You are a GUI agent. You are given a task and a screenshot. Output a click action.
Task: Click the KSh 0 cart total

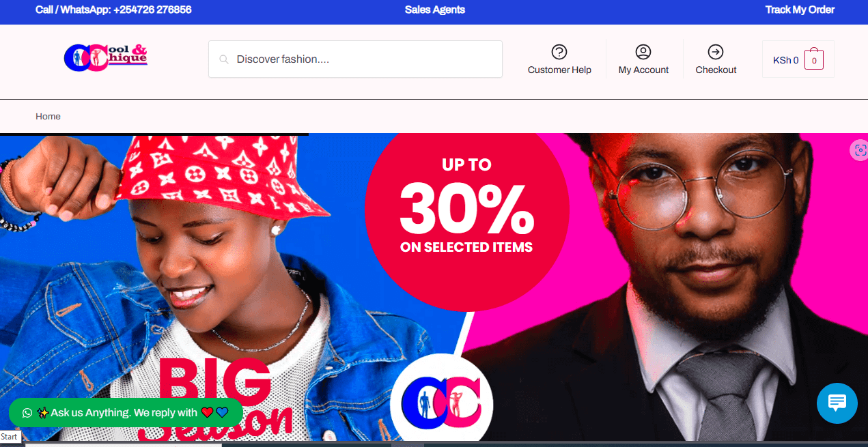coord(785,60)
